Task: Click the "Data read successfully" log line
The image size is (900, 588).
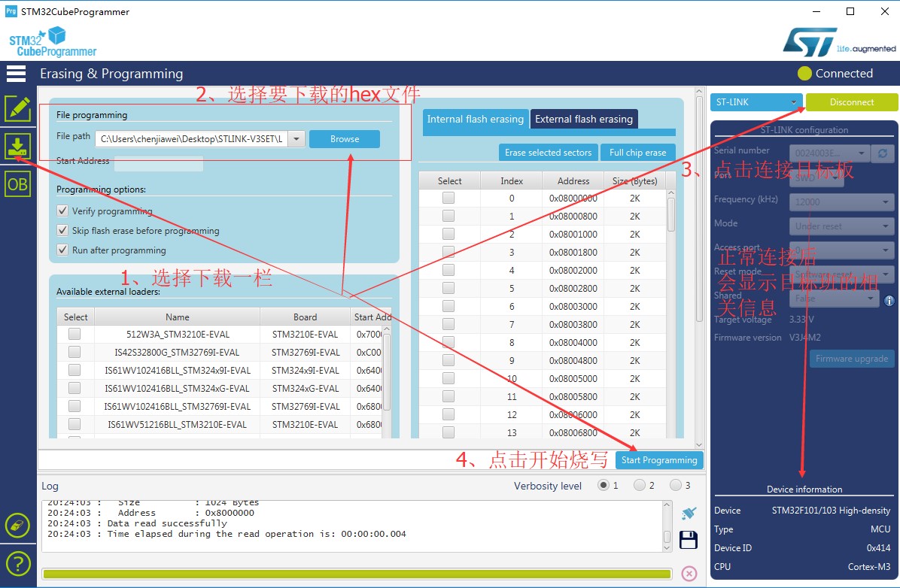Action: click(167, 523)
